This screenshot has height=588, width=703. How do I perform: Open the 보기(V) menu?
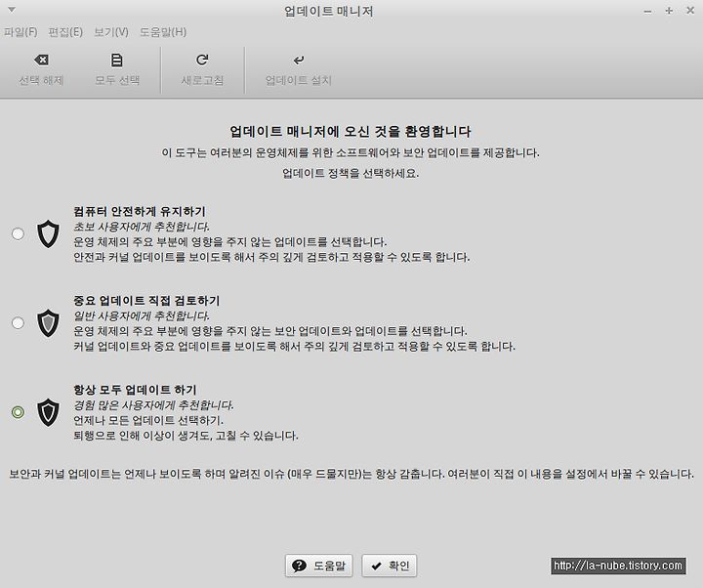(111, 32)
